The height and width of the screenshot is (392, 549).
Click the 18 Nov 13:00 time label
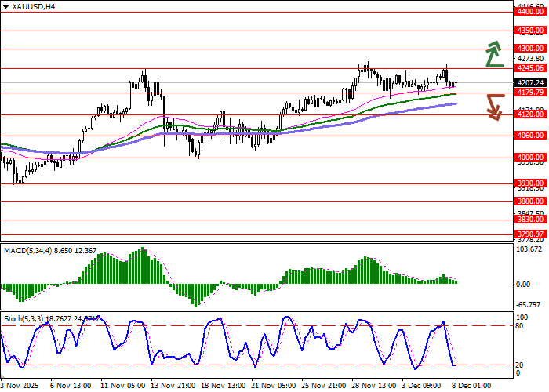[223, 386]
